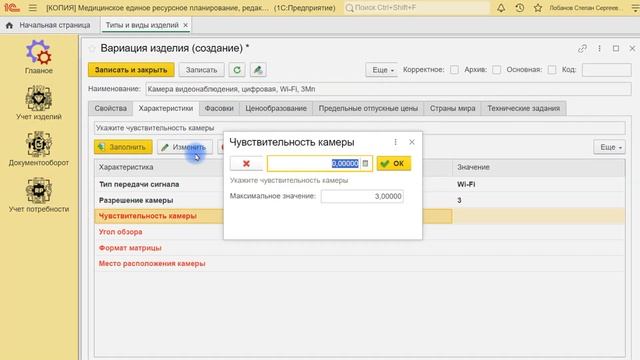Open the Документооборот section icon

point(39,144)
